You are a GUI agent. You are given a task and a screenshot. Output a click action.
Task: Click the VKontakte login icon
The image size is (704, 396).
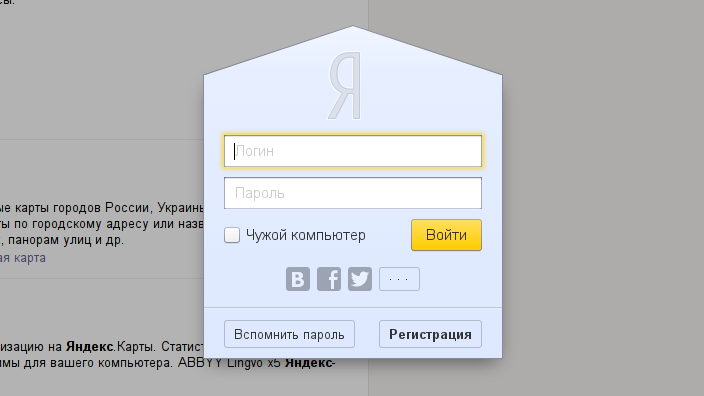(x=298, y=279)
